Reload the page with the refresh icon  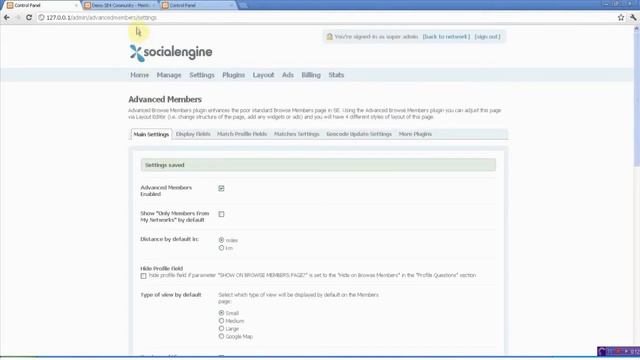(29, 18)
